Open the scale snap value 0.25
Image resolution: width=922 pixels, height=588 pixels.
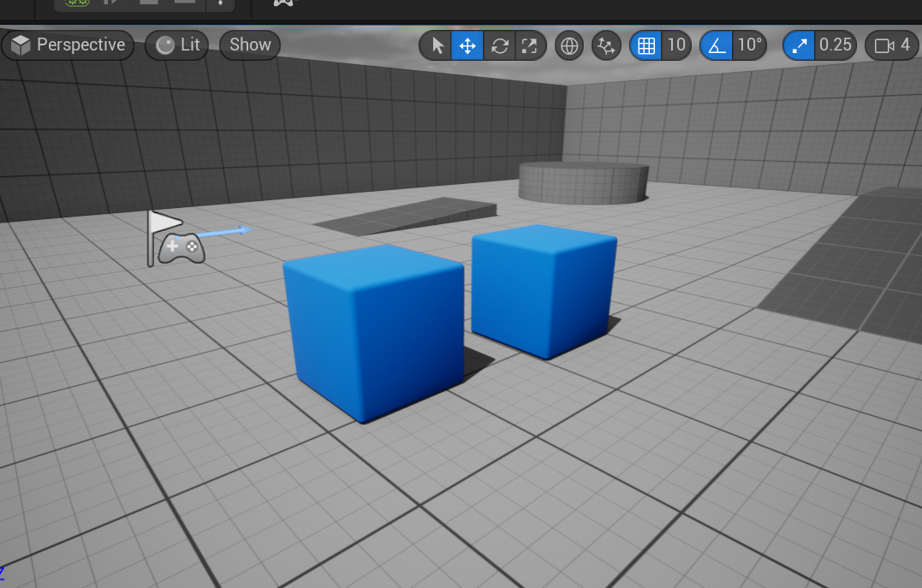point(835,45)
